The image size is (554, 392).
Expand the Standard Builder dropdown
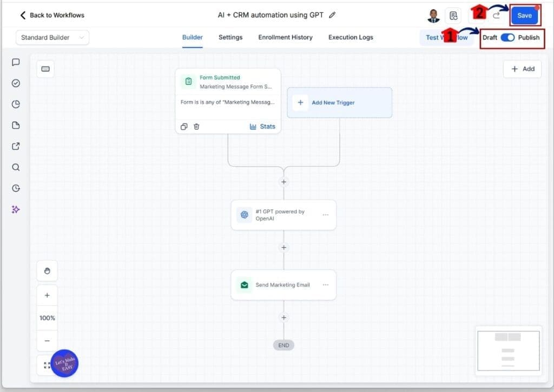coord(52,37)
